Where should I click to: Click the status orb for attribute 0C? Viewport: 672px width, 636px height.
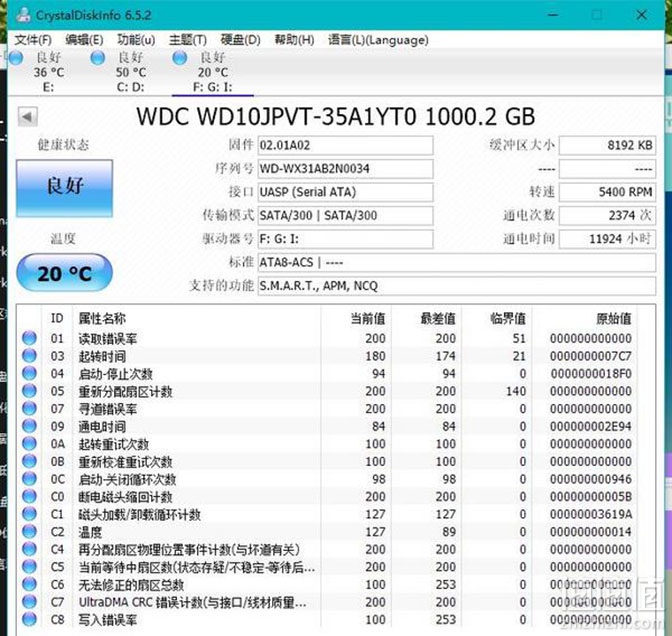point(29,479)
